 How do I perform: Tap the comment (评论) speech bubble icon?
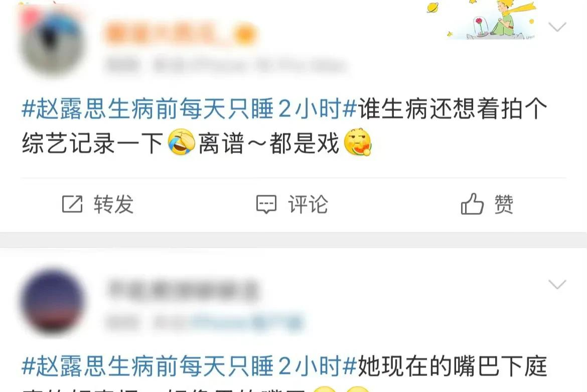click(x=266, y=204)
